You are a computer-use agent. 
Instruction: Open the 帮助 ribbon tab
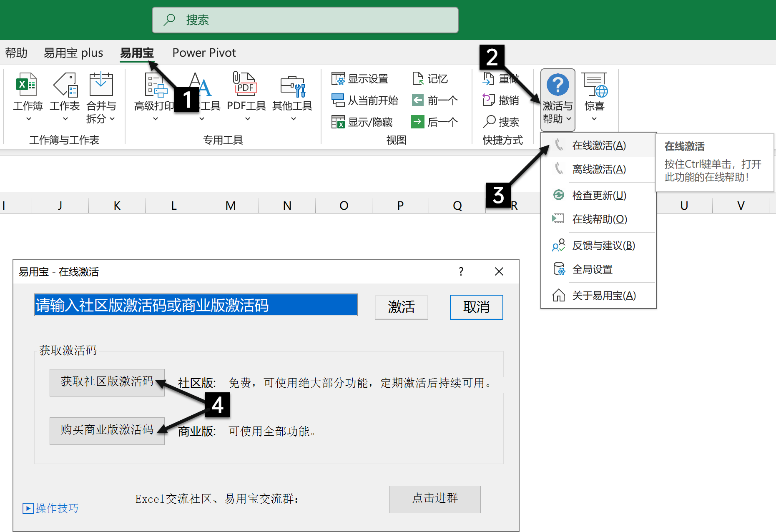click(x=16, y=53)
